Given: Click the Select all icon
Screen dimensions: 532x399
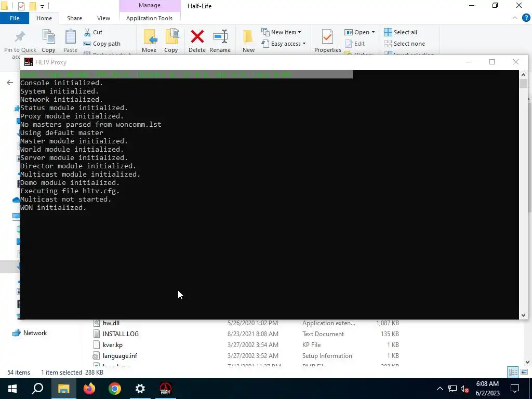Looking at the screenshot, I should [388, 32].
